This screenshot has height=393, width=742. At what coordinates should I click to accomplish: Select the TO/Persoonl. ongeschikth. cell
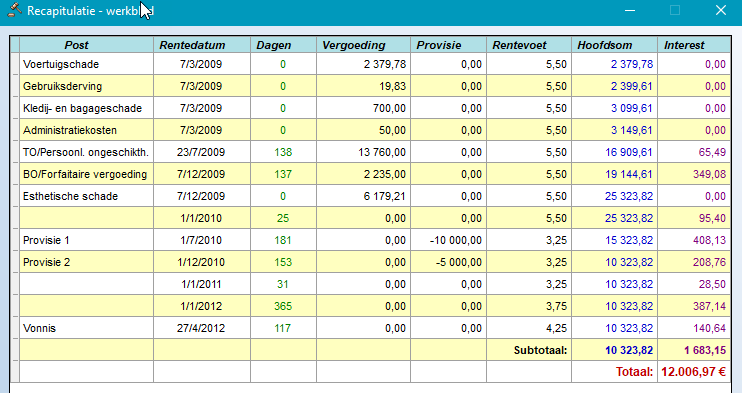(x=86, y=152)
